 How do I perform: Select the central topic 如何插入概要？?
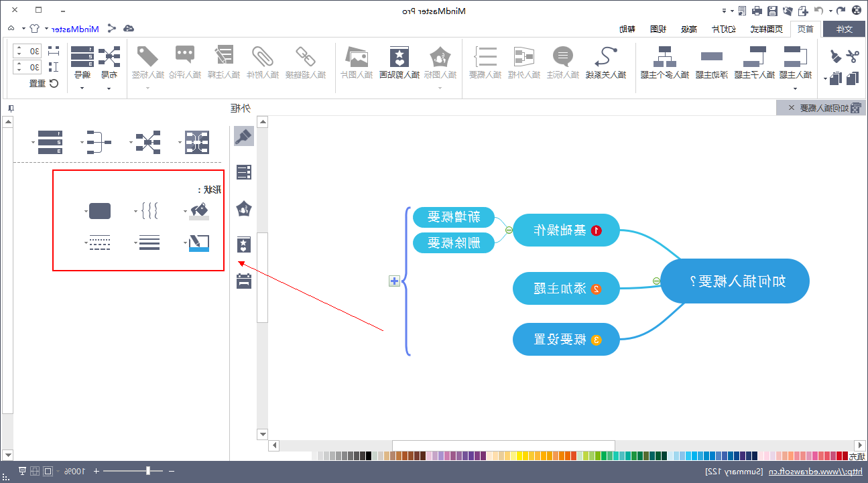coord(735,281)
